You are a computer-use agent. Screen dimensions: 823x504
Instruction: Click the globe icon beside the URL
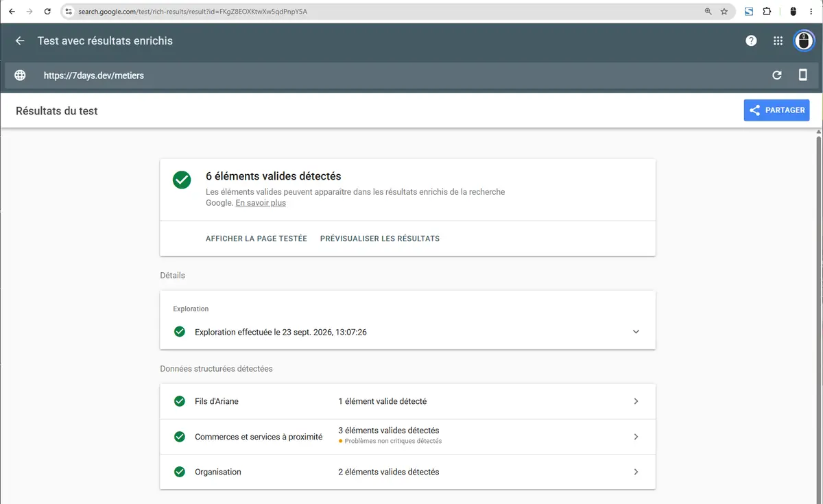pyautogui.click(x=20, y=75)
